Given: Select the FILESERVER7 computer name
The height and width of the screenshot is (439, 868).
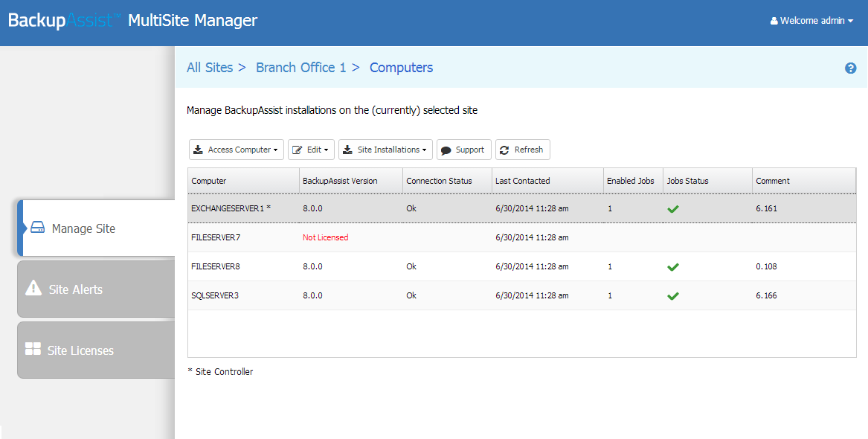Looking at the screenshot, I should click(216, 237).
